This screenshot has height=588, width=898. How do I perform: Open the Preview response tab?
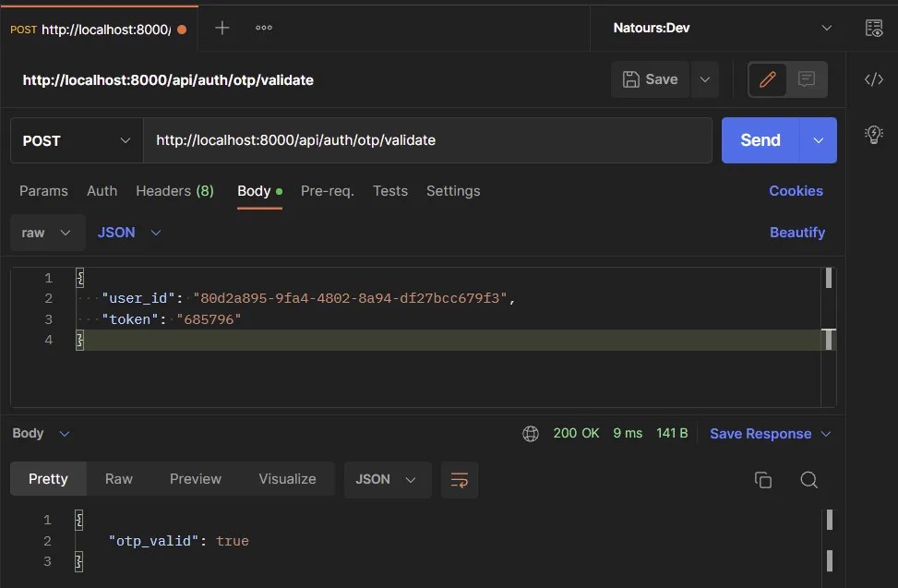195,479
